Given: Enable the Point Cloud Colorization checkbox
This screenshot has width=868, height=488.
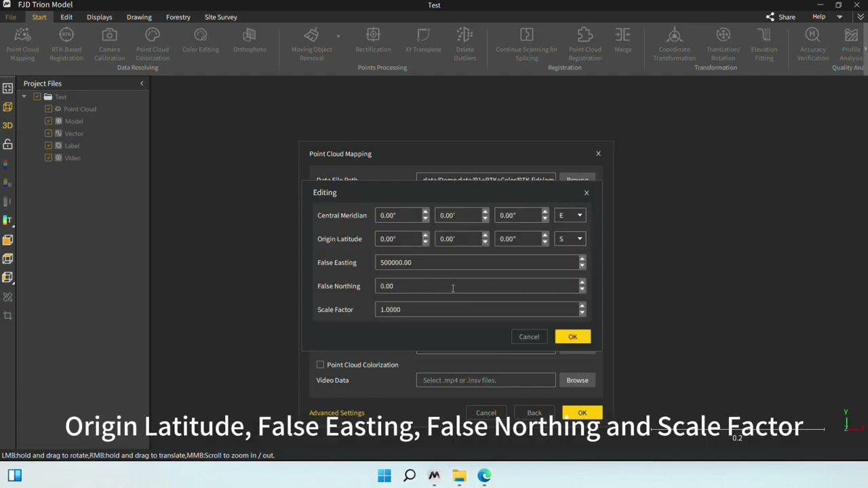Looking at the screenshot, I should [x=320, y=365].
